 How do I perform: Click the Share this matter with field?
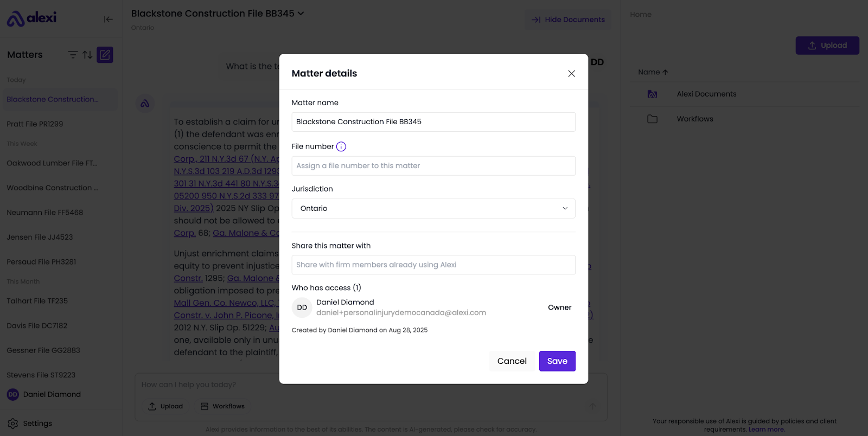[433, 265]
